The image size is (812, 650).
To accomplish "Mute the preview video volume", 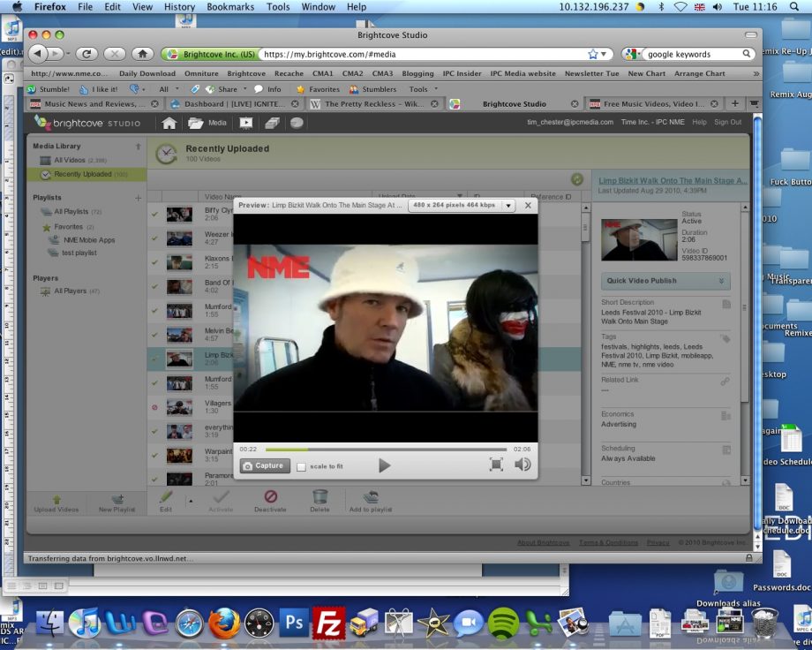I will tap(523, 465).
